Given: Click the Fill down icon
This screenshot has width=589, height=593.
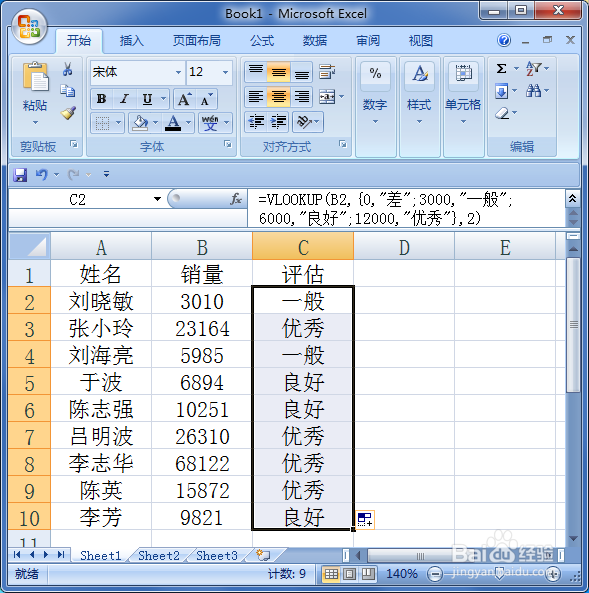Looking at the screenshot, I should [x=501, y=91].
